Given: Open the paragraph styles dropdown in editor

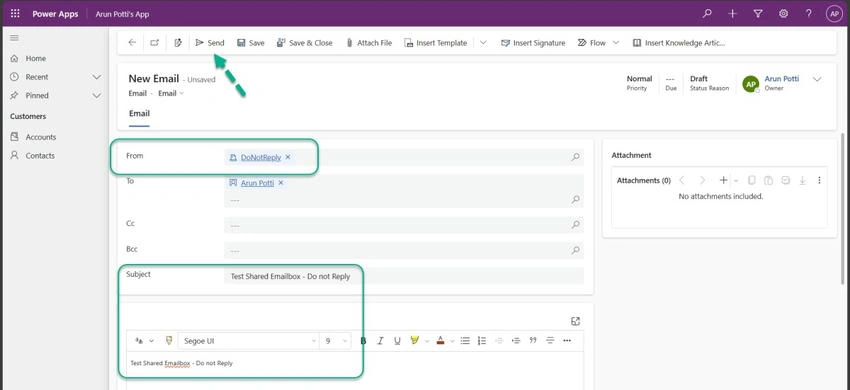Looking at the screenshot, I should [x=144, y=341].
